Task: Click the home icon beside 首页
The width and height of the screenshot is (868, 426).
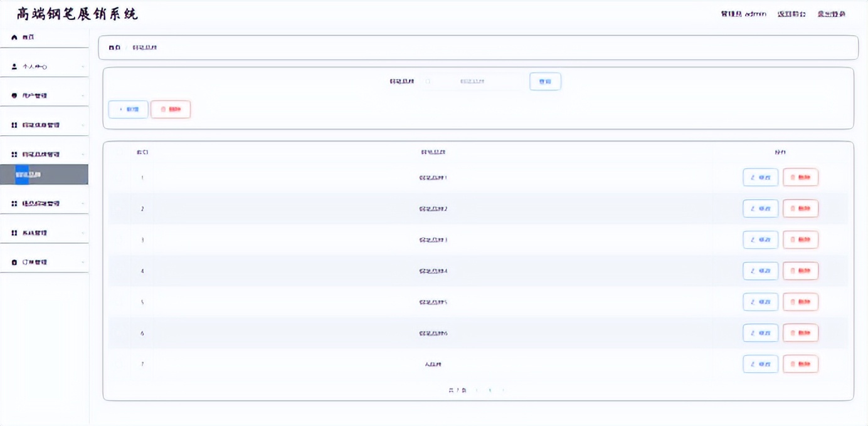Action: pos(14,38)
